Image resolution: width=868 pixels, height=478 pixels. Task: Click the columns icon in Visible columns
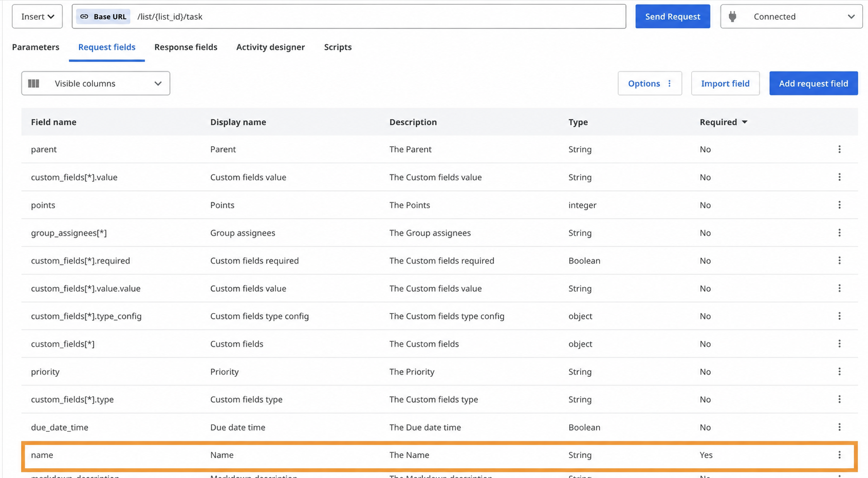[x=34, y=83]
